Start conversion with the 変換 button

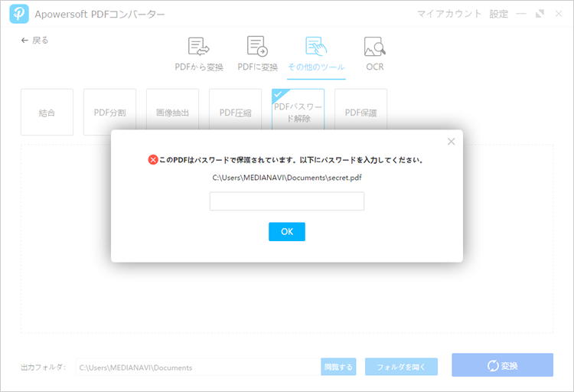point(502,365)
